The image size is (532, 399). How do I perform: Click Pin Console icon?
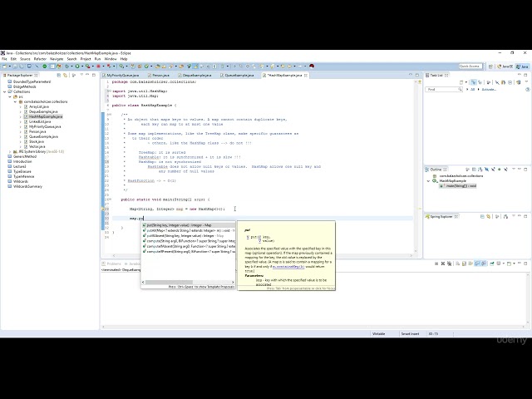coord(492,264)
